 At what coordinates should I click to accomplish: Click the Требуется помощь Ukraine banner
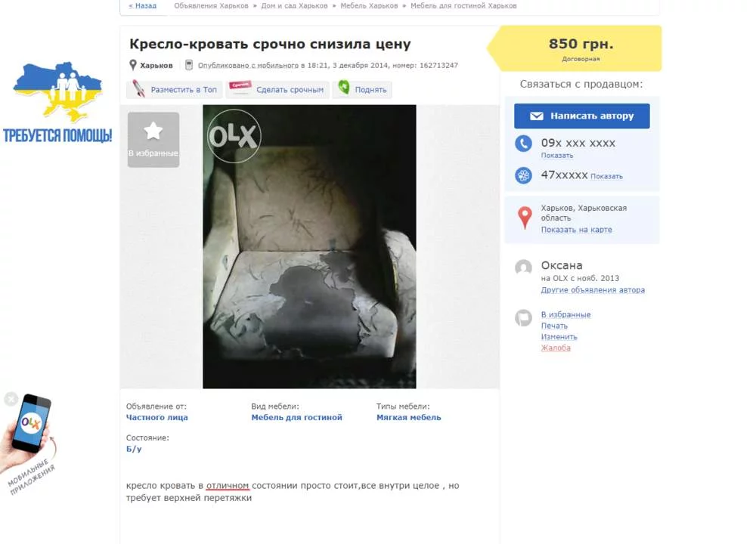(57, 102)
